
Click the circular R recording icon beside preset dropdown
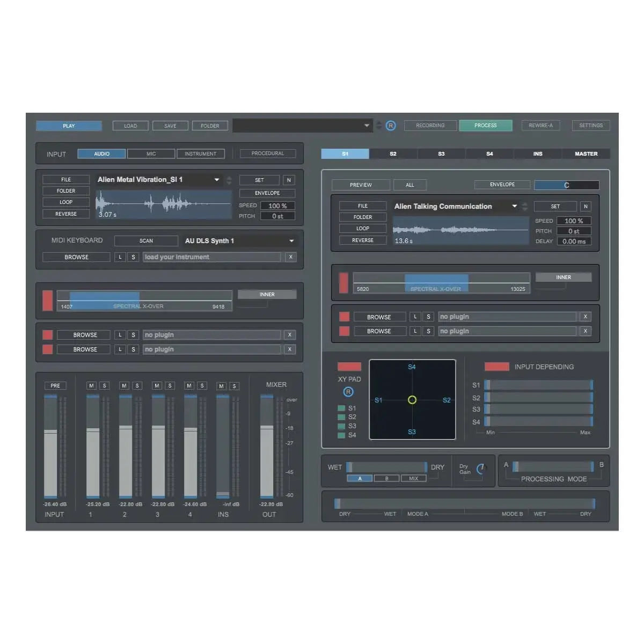coord(391,125)
